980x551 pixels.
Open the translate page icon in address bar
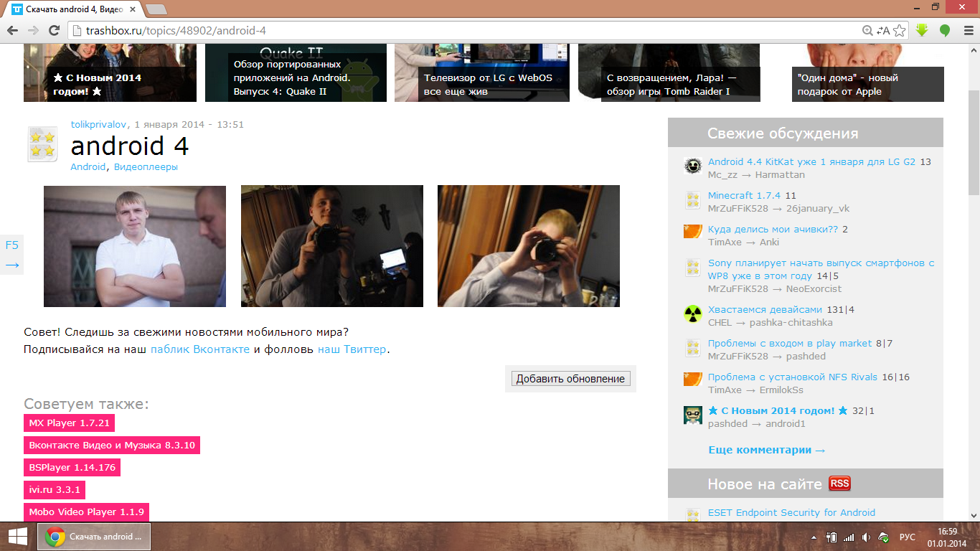(884, 30)
